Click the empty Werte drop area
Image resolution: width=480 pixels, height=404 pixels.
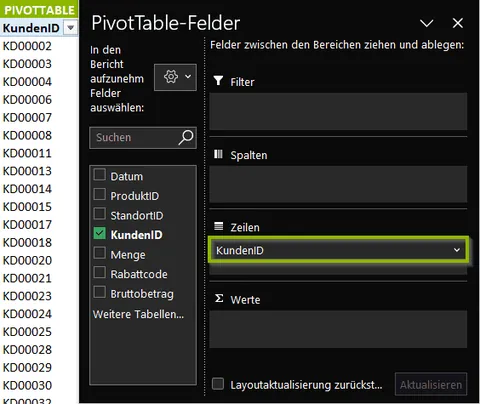point(338,329)
